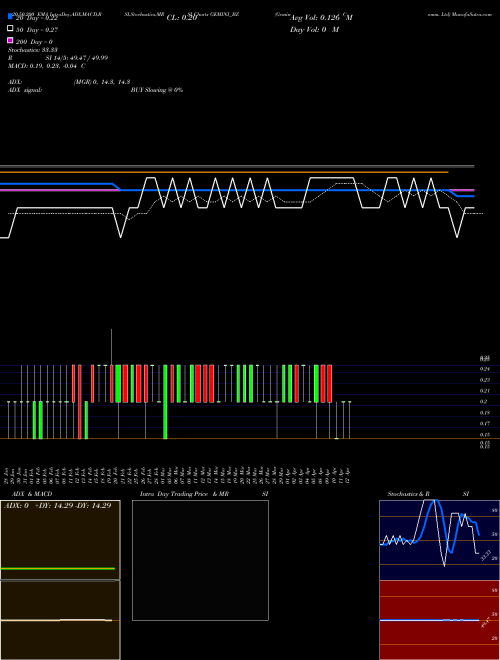Click the tall volume spike candle wick

pos(112,347)
